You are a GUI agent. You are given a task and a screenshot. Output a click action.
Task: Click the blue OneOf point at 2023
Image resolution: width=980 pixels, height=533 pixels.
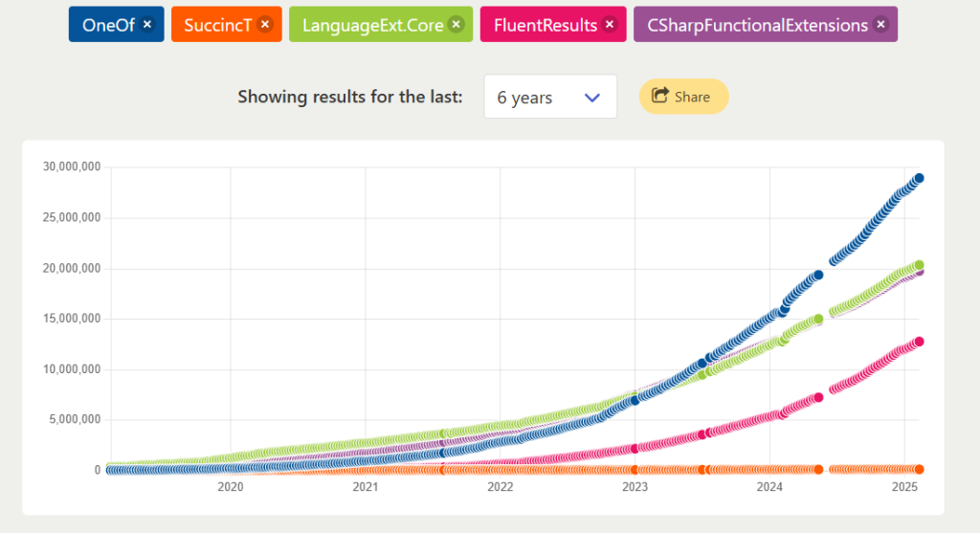tap(635, 400)
